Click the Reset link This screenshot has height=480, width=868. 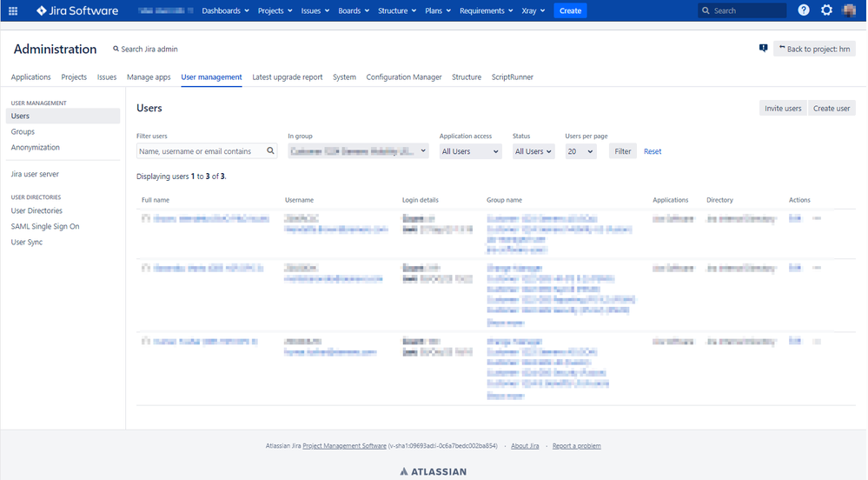pyautogui.click(x=653, y=151)
